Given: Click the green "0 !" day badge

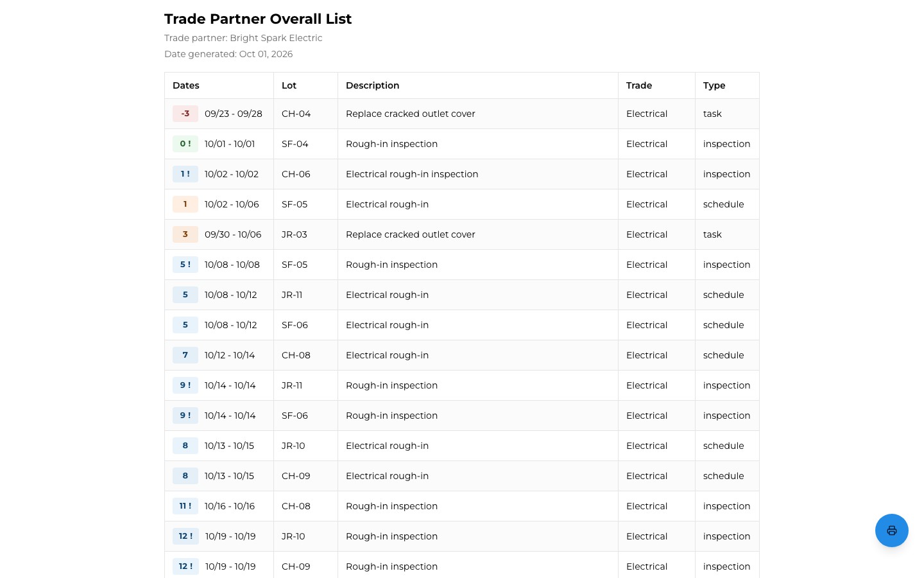Looking at the screenshot, I should pos(185,144).
